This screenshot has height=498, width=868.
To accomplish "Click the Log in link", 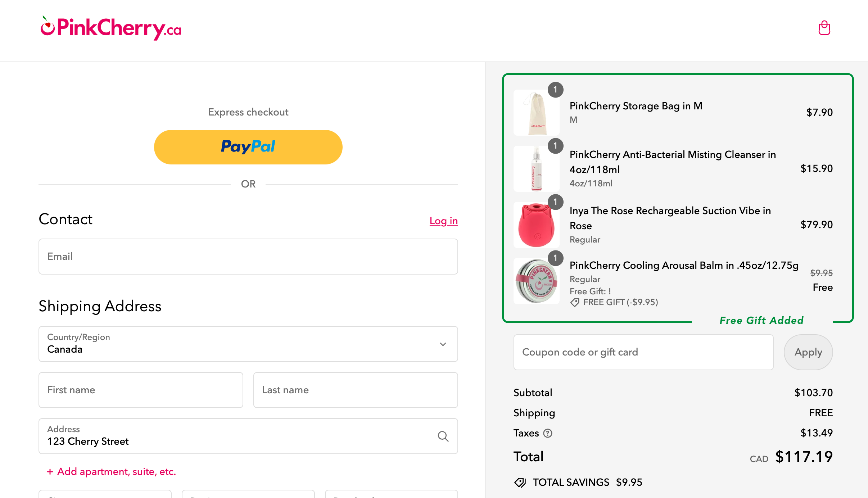I will coord(444,221).
